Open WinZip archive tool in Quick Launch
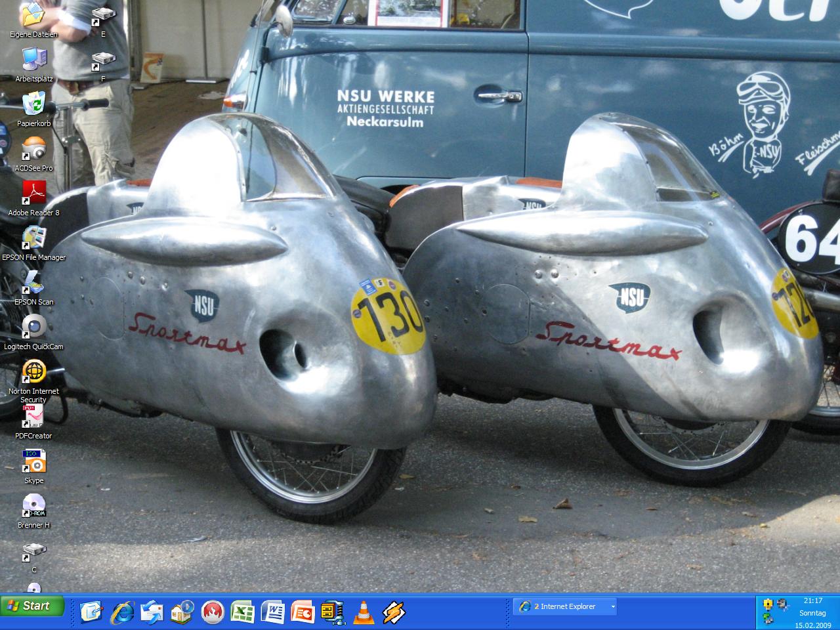This screenshot has width=840, height=630. point(333,612)
